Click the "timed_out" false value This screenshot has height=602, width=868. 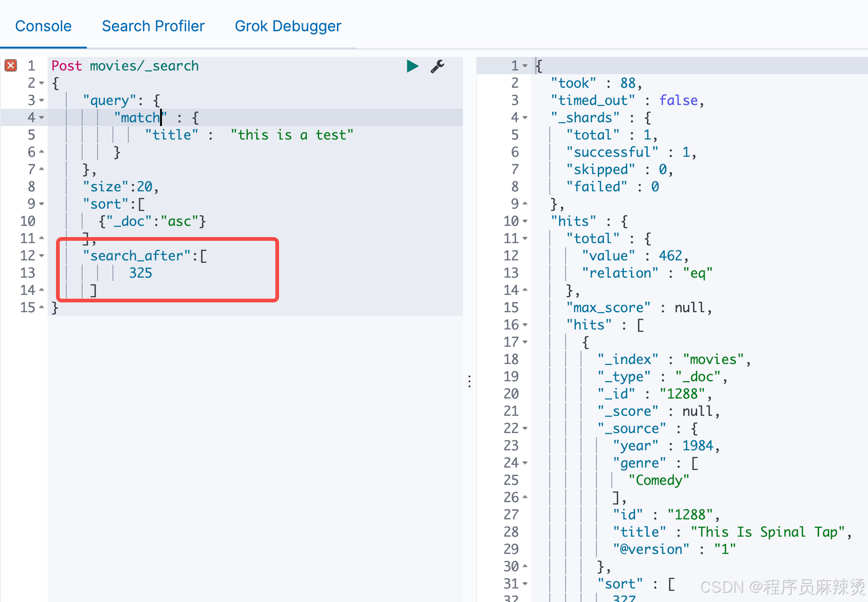[x=679, y=100]
